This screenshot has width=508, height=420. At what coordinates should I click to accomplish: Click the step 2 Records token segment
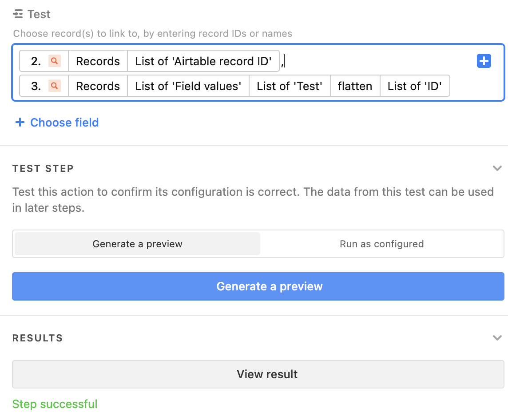(98, 61)
